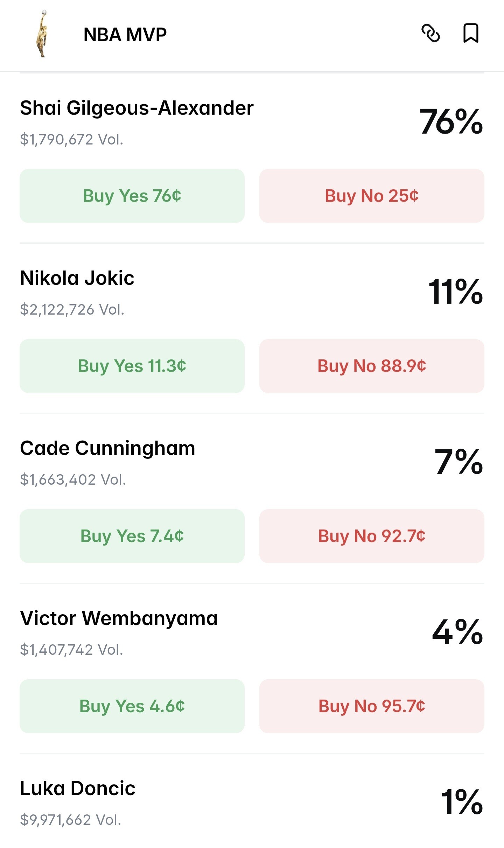Tap Nikola Jokic's 11% probability

(x=455, y=292)
